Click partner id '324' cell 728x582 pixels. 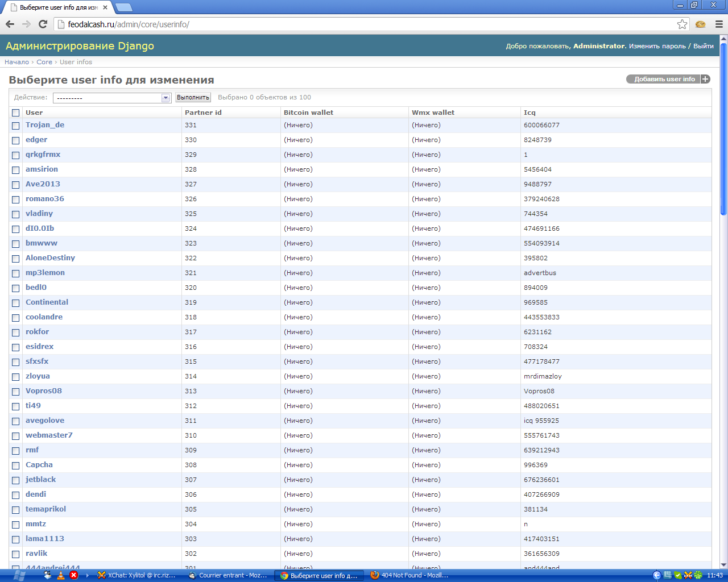191,228
